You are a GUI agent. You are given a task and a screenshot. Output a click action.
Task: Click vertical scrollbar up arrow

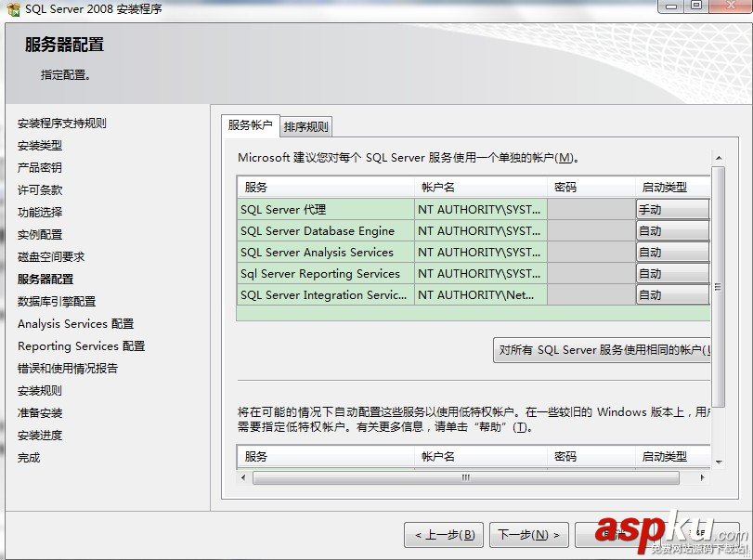(x=719, y=158)
